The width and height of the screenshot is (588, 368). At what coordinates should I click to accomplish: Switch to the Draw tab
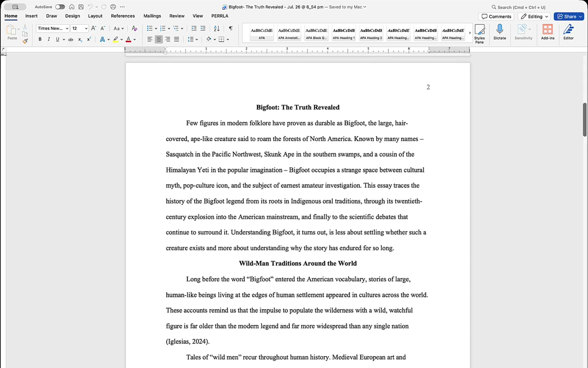tap(51, 16)
